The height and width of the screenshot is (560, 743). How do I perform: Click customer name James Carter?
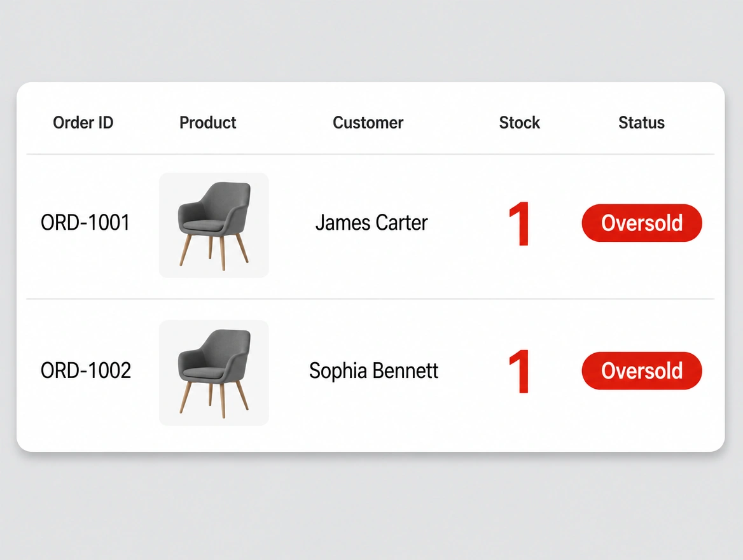click(371, 222)
